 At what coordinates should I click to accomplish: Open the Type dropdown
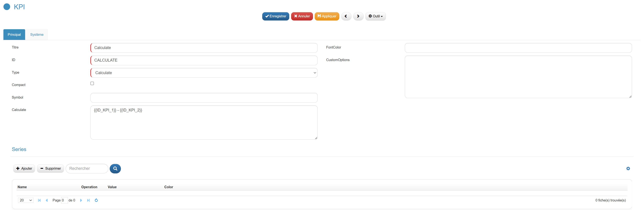point(204,73)
